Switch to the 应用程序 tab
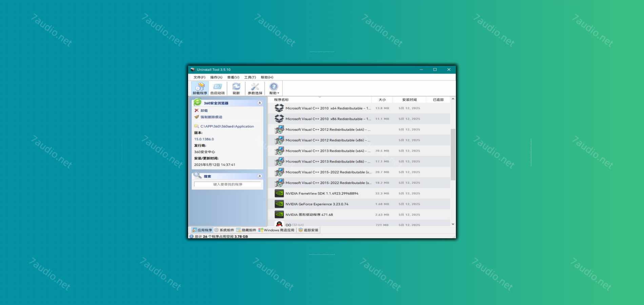The height and width of the screenshot is (305, 644). 202,230
